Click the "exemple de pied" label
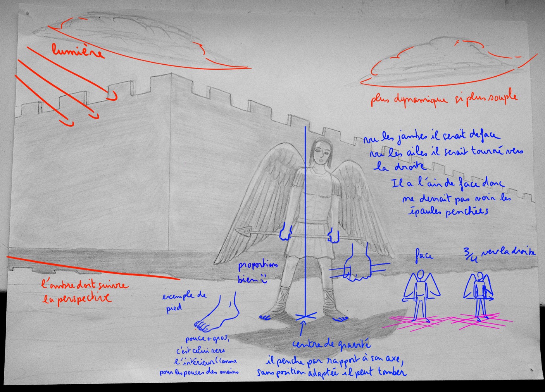Screen dimensions: 545x392 183,301
